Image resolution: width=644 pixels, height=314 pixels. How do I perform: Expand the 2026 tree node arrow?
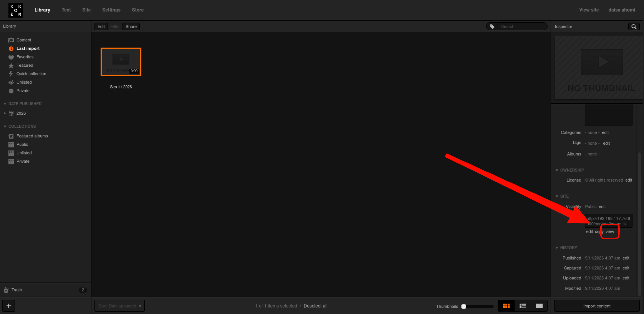pos(5,113)
